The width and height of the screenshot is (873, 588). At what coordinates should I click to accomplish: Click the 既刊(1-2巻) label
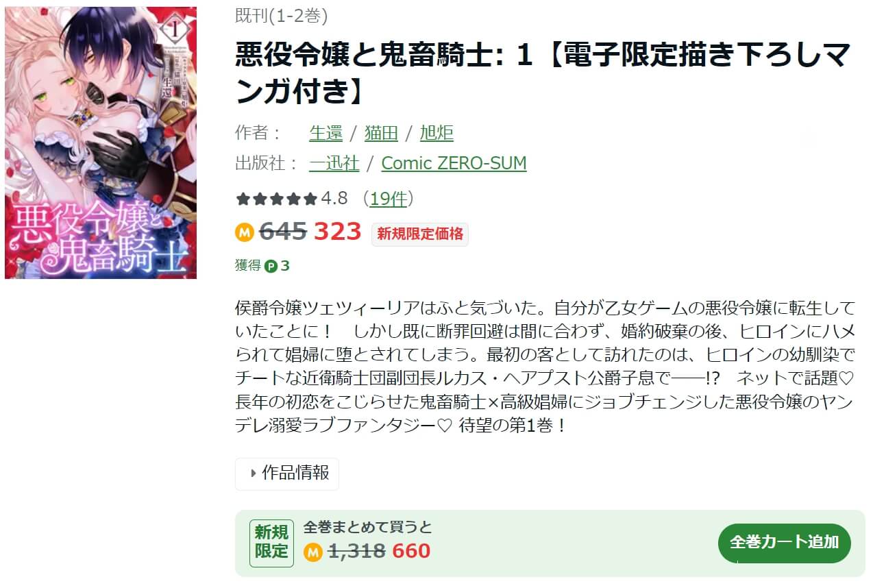click(x=282, y=16)
